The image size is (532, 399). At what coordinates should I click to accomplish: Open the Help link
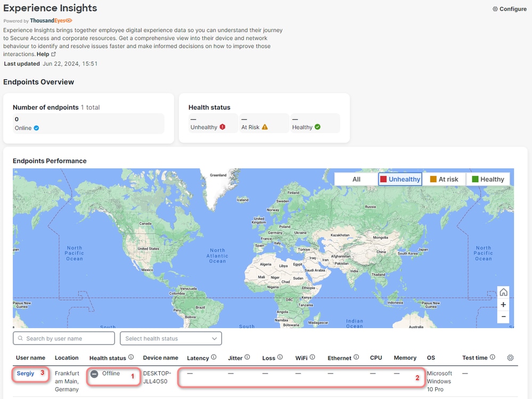(x=43, y=54)
